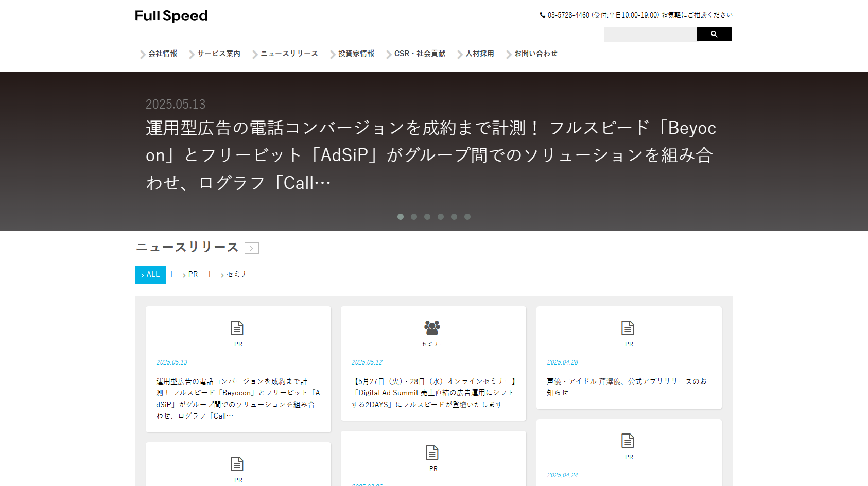Open the サービス案内 menu
Viewport: 868px width, 486px height.
tap(219, 54)
